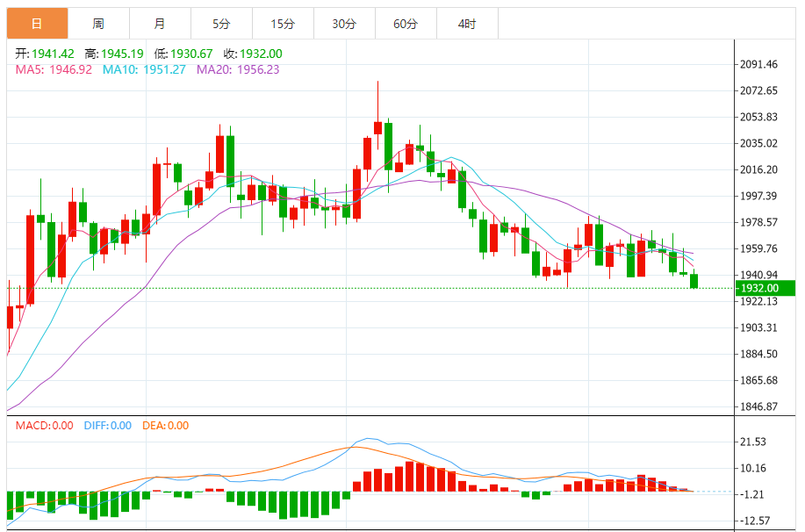805x532 pixels.
Task: Click the 10.16 MACD axis label
Action: 752,468
